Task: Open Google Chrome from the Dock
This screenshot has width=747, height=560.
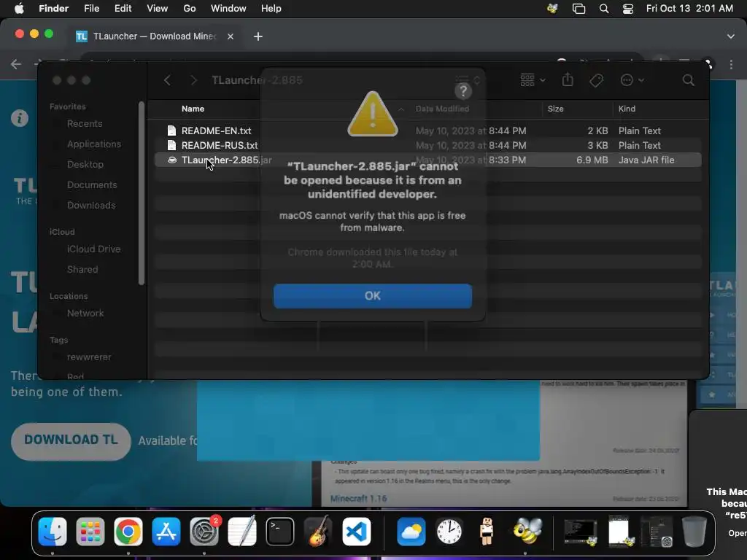Action: [128, 532]
